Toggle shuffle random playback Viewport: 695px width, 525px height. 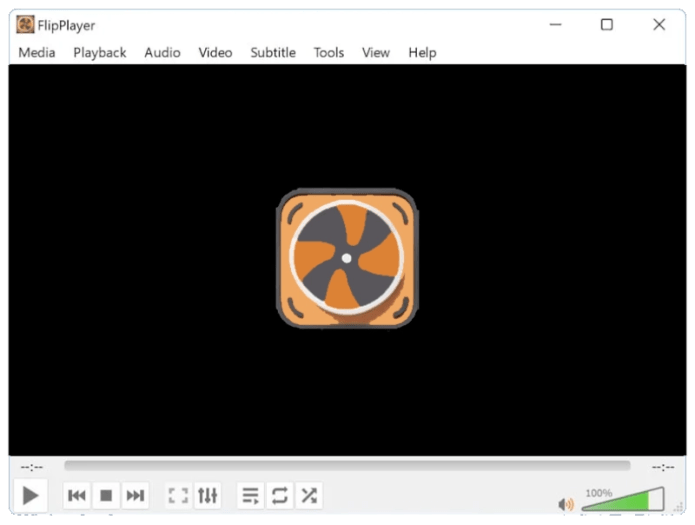pos(309,495)
